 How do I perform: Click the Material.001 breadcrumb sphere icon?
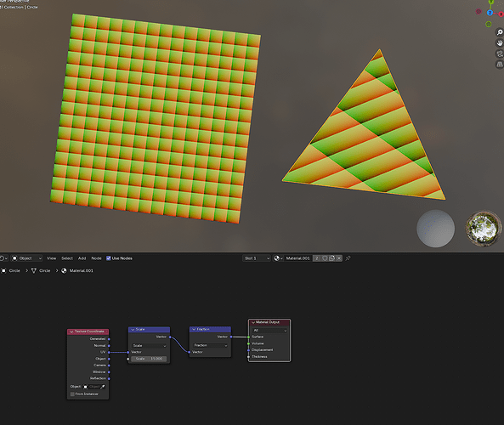pyautogui.click(x=64, y=270)
